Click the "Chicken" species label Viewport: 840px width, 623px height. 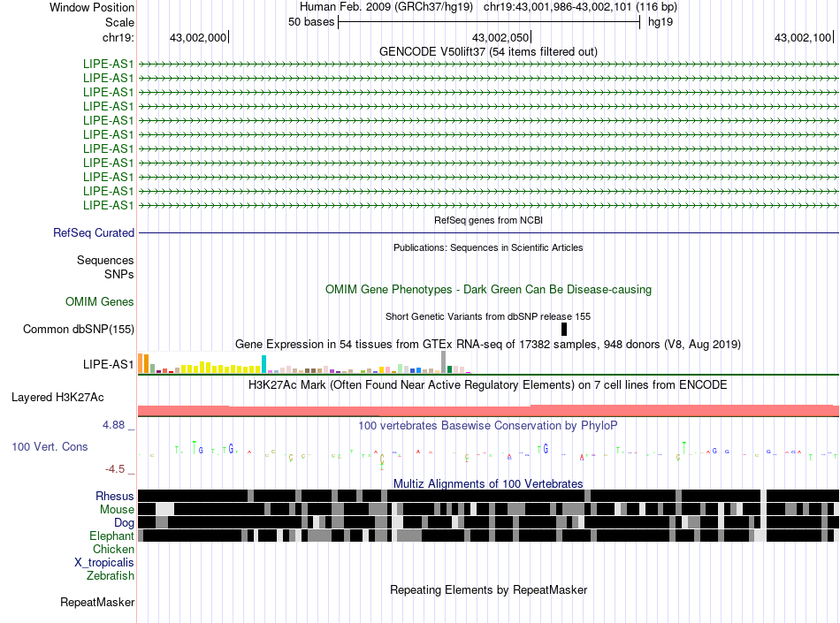tap(113, 549)
